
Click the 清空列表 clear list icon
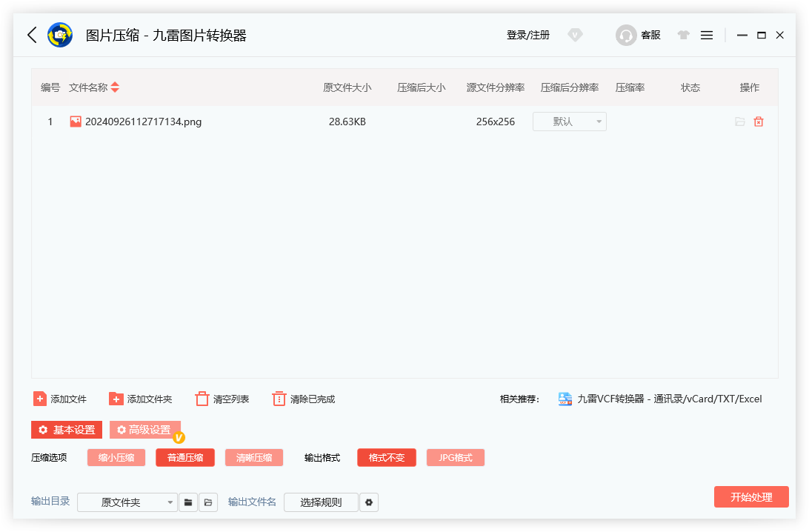[x=202, y=399]
